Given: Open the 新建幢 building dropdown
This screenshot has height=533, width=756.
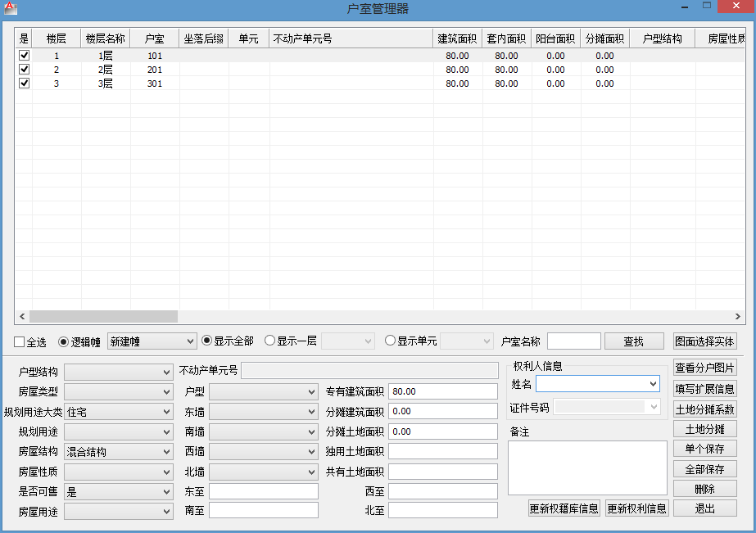Looking at the screenshot, I should coord(152,341).
